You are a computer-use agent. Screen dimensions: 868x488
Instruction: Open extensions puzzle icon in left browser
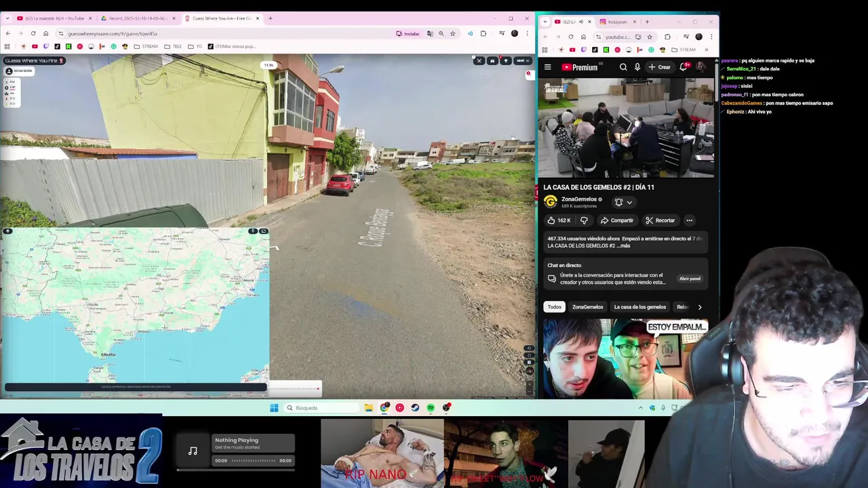(x=483, y=33)
